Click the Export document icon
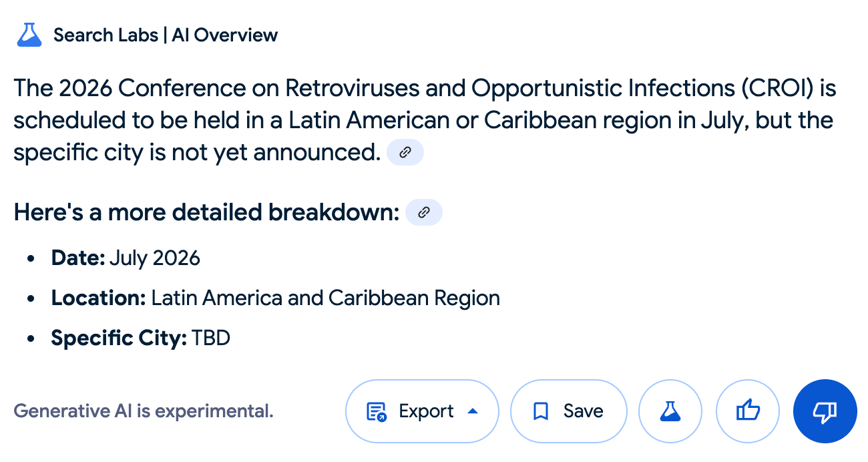 coord(377,411)
